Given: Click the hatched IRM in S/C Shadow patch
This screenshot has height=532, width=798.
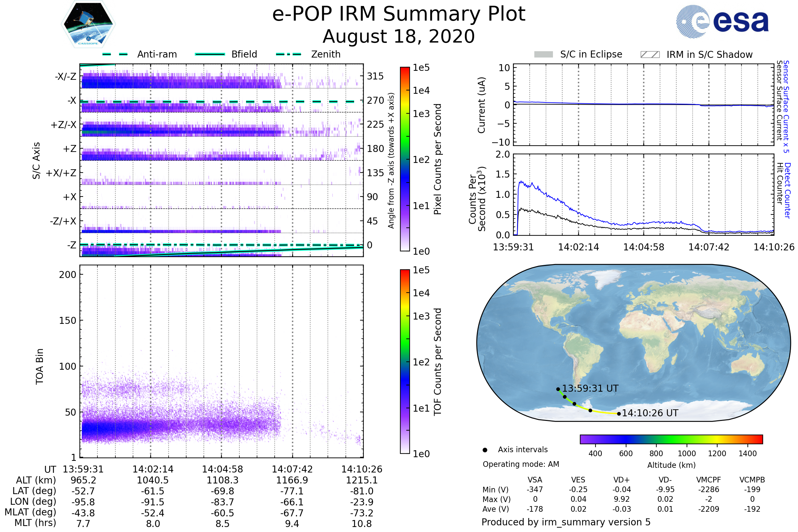Looking at the screenshot, I should tap(650, 55).
